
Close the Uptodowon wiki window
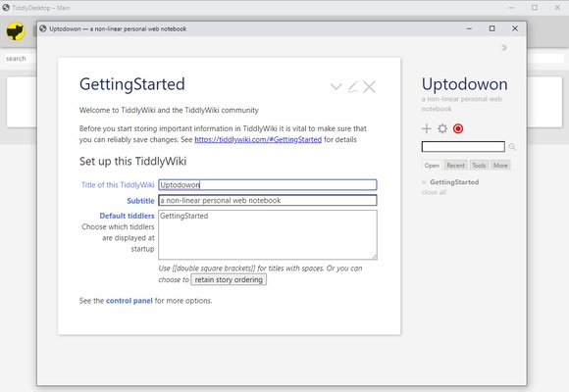(x=515, y=28)
